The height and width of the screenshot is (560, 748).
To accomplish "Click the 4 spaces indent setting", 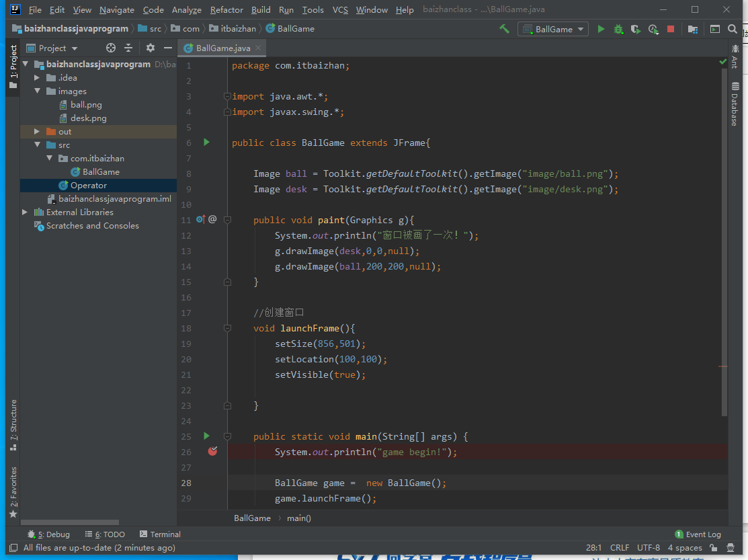I will click(x=685, y=548).
